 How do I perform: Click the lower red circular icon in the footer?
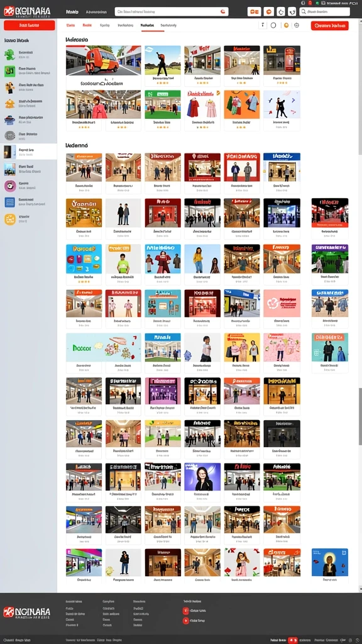coord(186,621)
